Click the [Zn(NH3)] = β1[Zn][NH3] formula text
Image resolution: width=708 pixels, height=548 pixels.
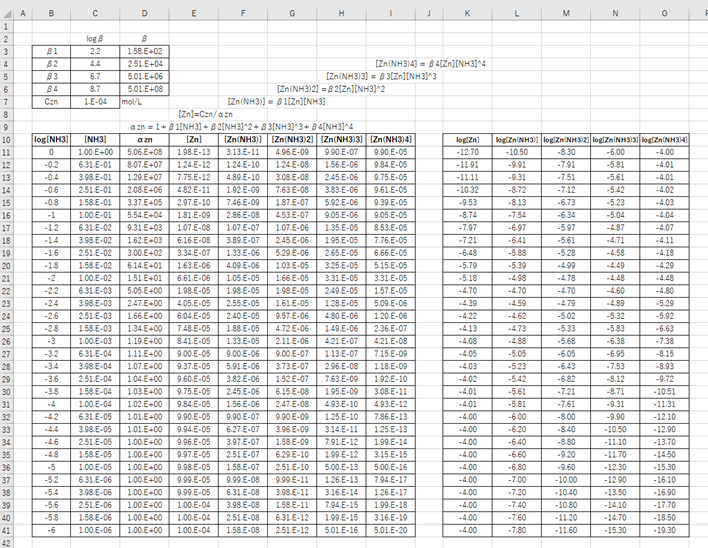[x=276, y=102]
